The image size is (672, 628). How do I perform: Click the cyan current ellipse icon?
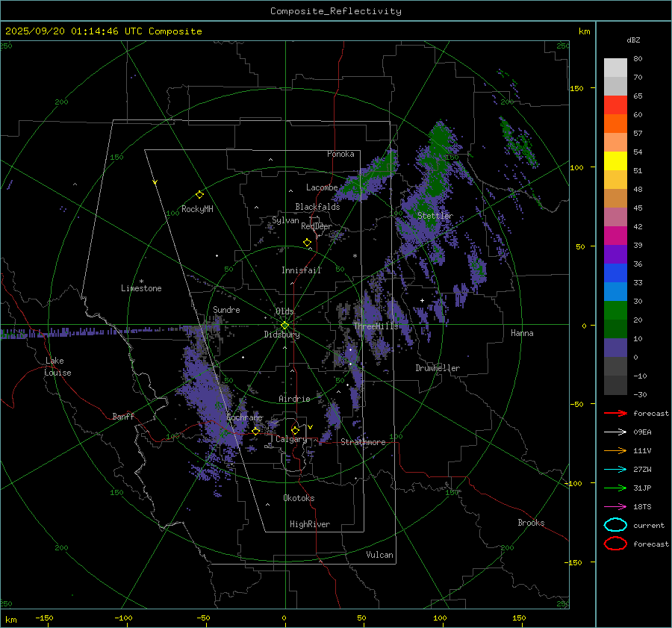[x=615, y=525]
